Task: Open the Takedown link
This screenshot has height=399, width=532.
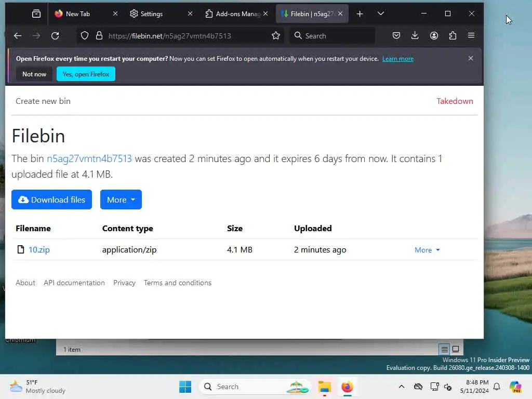Action: pyautogui.click(x=455, y=101)
